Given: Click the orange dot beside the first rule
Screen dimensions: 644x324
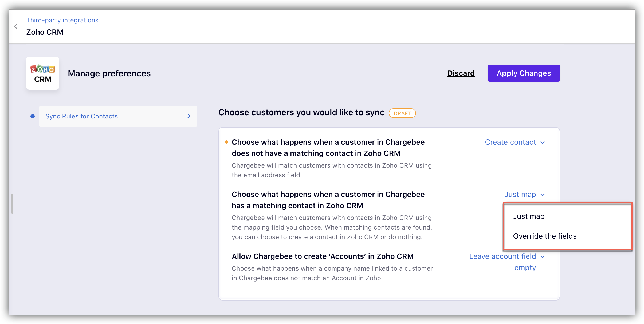Looking at the screenshot, I should [226, 142].
